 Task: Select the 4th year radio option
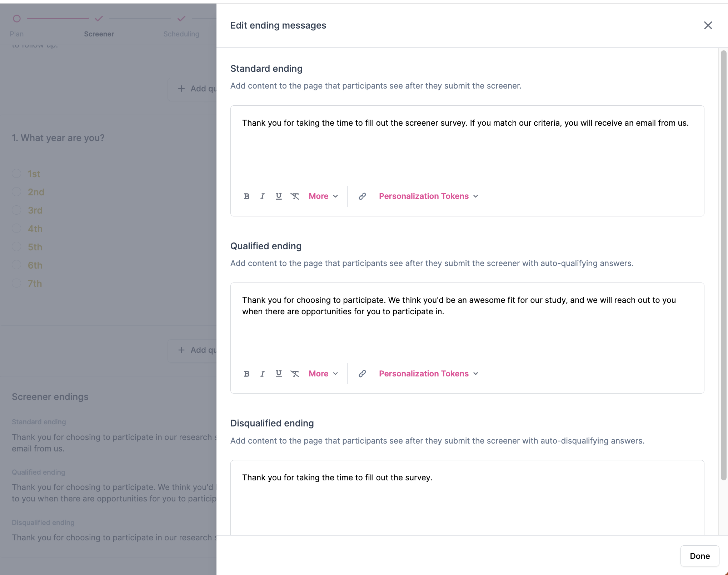point(16,229)
